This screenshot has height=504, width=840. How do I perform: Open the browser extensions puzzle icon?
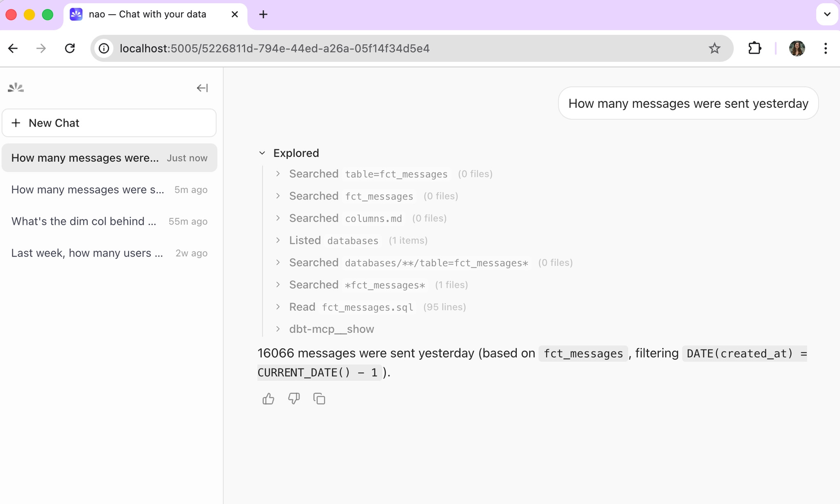755,48
